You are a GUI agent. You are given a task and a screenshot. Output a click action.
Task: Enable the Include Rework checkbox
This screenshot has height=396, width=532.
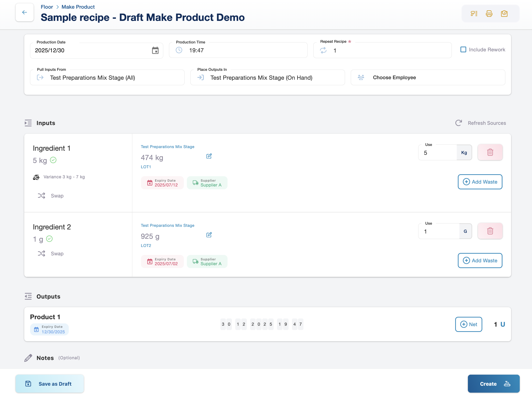click(x=463, y=50)
